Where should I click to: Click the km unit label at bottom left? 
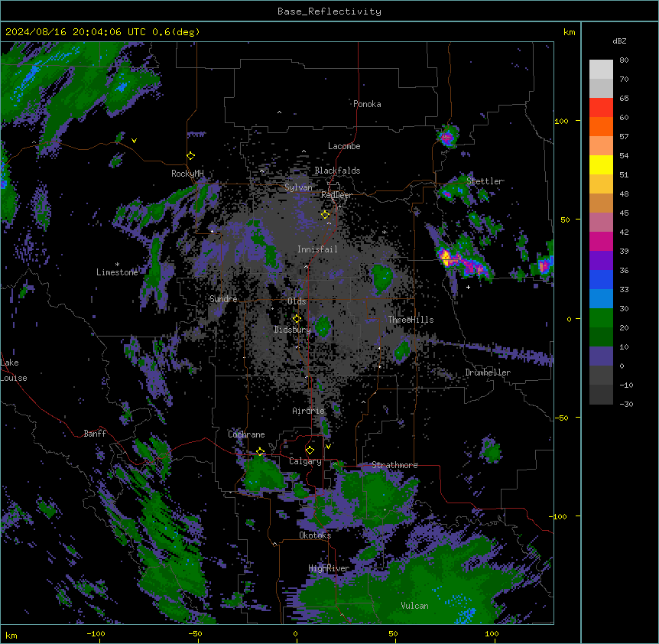click(11, 635)
